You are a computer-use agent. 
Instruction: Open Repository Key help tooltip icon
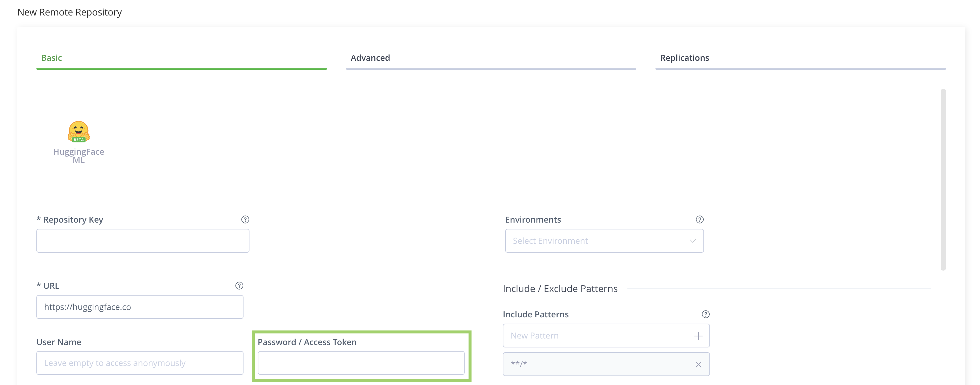coord(245,220)
